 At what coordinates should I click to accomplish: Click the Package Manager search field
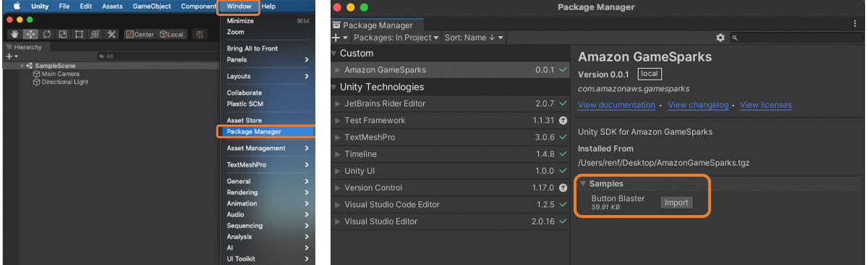pyautogui.click(x=796, y=37)
